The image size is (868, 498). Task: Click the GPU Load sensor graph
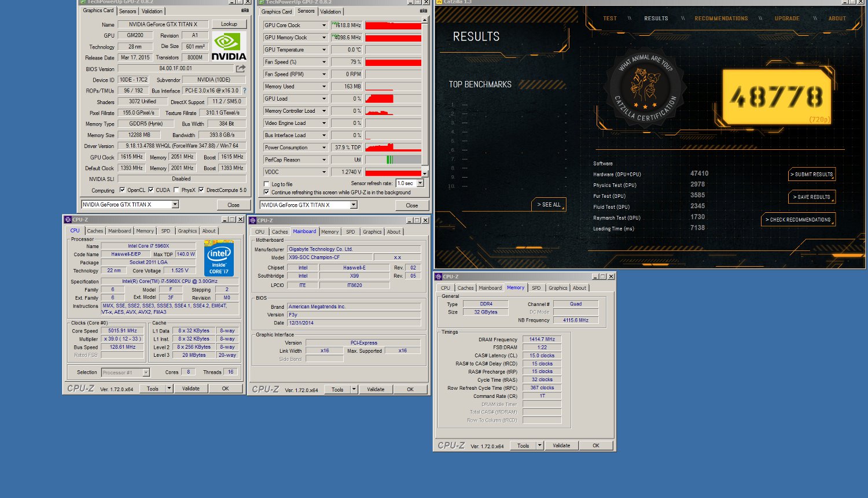coord(393,99)
